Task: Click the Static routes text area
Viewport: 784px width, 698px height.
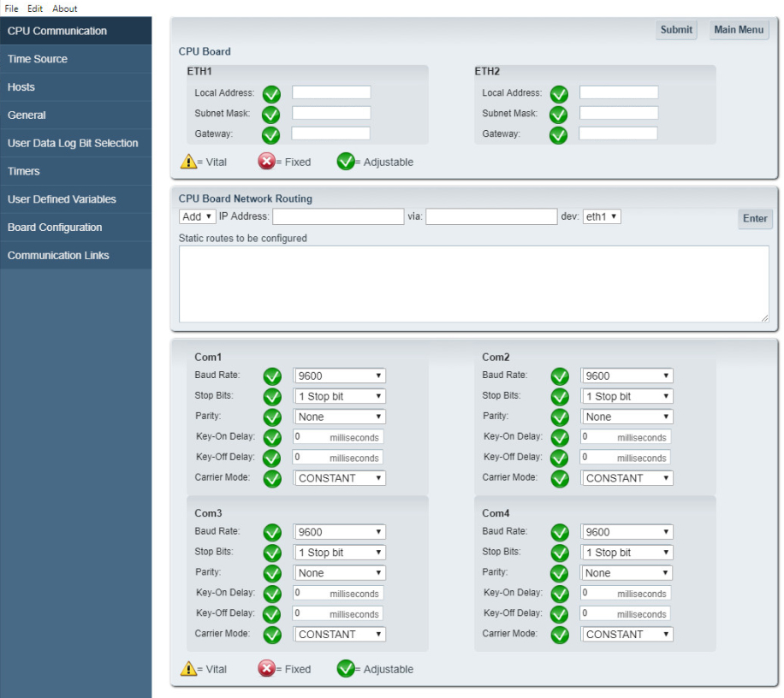Action: [474, 284]
